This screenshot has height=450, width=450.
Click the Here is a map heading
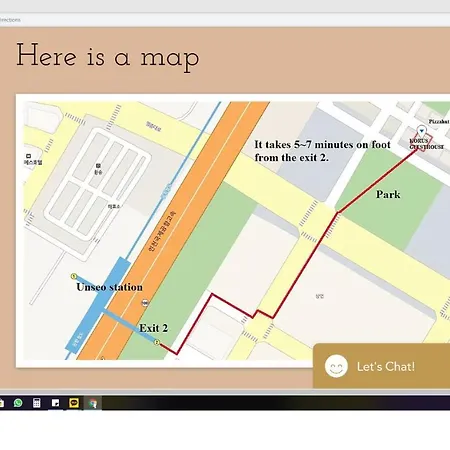coord(108,57)
